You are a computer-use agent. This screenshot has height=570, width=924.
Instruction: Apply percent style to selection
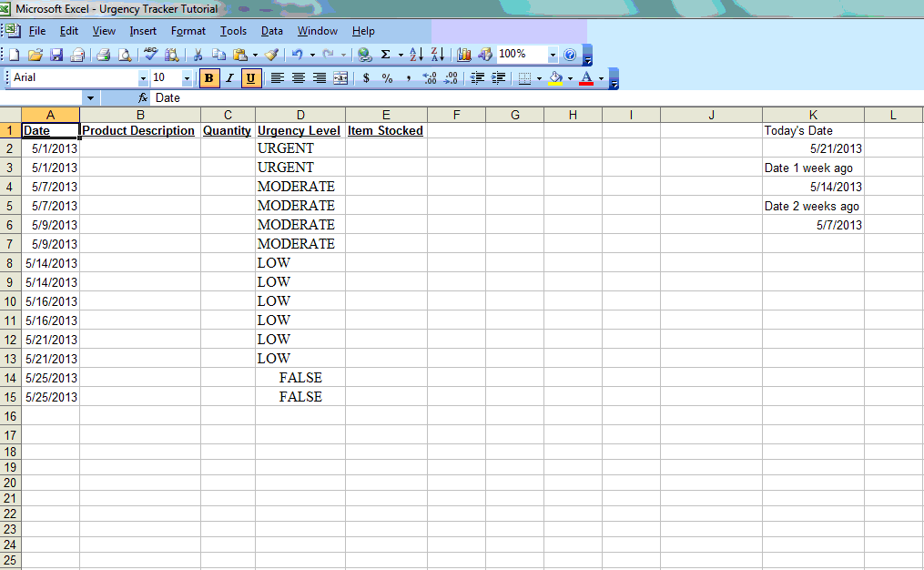[x=387, y=78]
